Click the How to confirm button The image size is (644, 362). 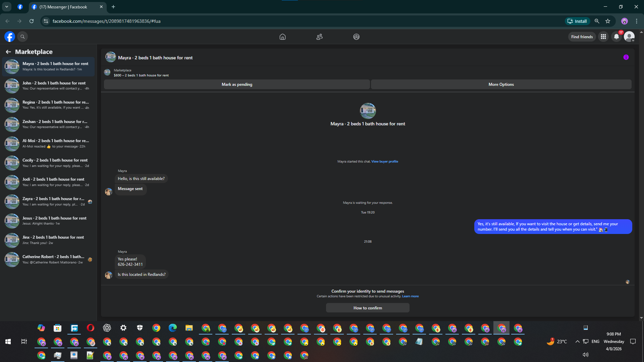coord(368,308)
